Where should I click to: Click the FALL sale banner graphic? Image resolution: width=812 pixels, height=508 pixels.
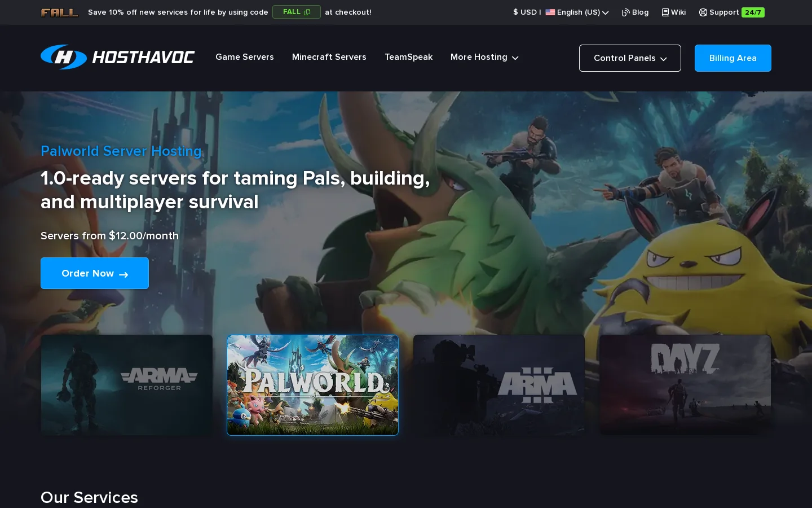tap(60, 12)
